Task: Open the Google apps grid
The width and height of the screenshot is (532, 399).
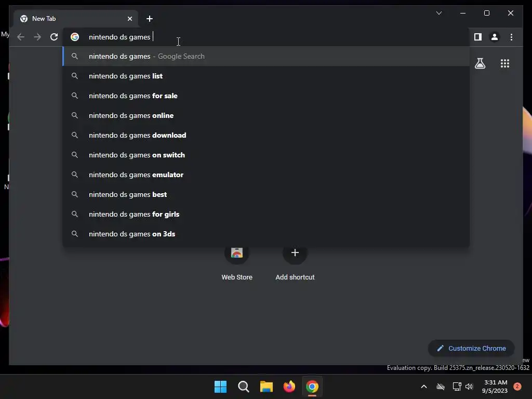Action: (505, 63)
